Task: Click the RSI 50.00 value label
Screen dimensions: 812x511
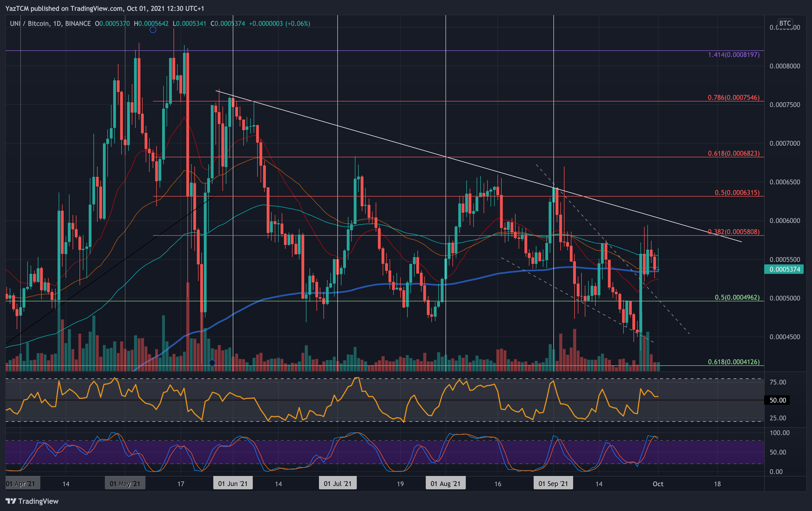Action: click(777, 400)
